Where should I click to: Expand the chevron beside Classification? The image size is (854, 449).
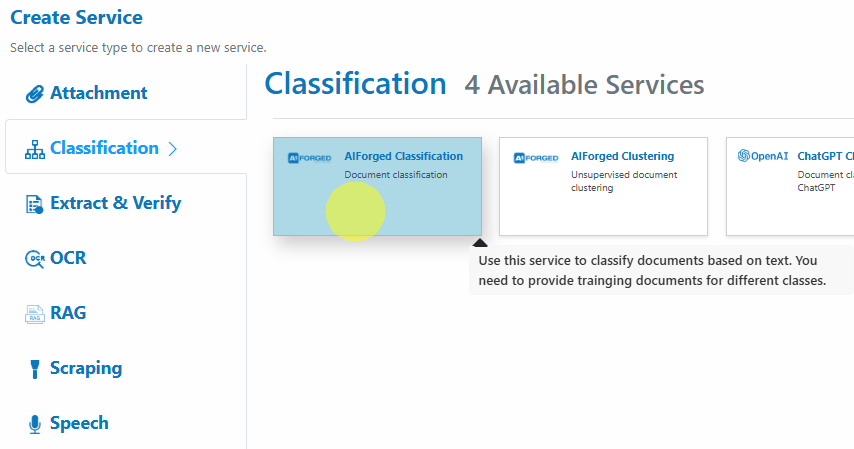click(x=173, y=149)
